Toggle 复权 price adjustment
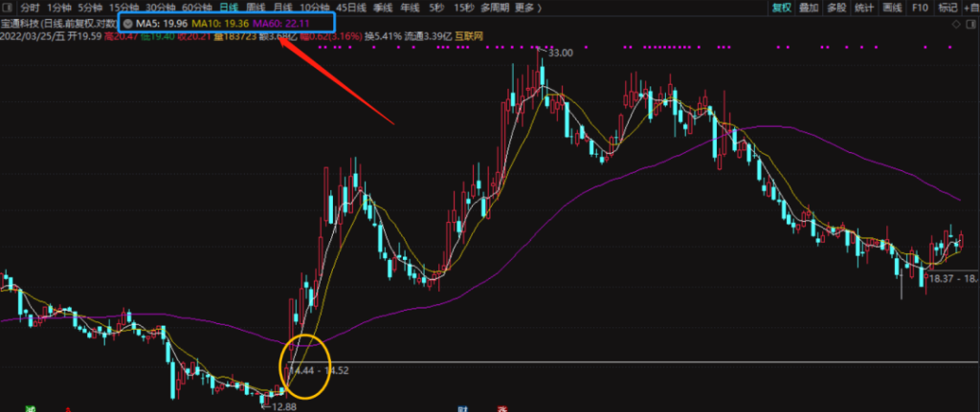This screenshot has width=980, height=412. pyautogui.click(x=782, y=8)
